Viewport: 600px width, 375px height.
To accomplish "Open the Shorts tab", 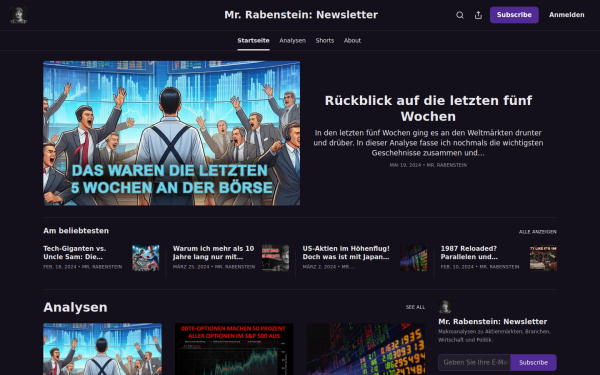I will click(324, 41).
